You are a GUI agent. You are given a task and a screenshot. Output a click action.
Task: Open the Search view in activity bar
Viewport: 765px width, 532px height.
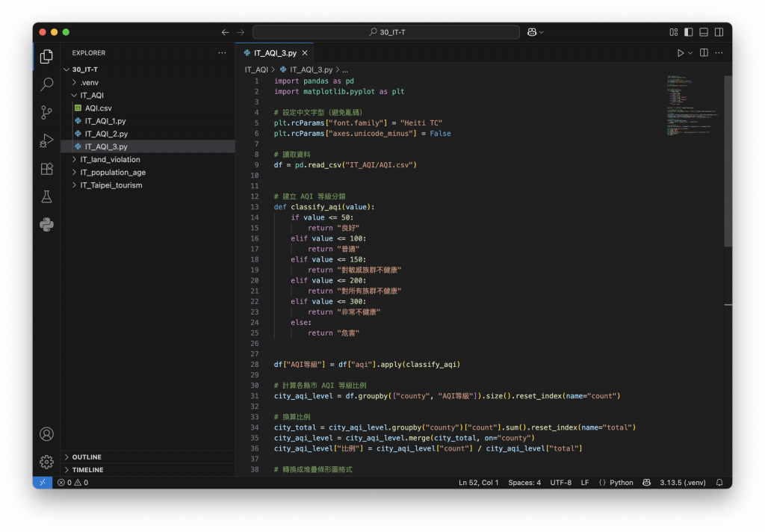click(46, 84)
